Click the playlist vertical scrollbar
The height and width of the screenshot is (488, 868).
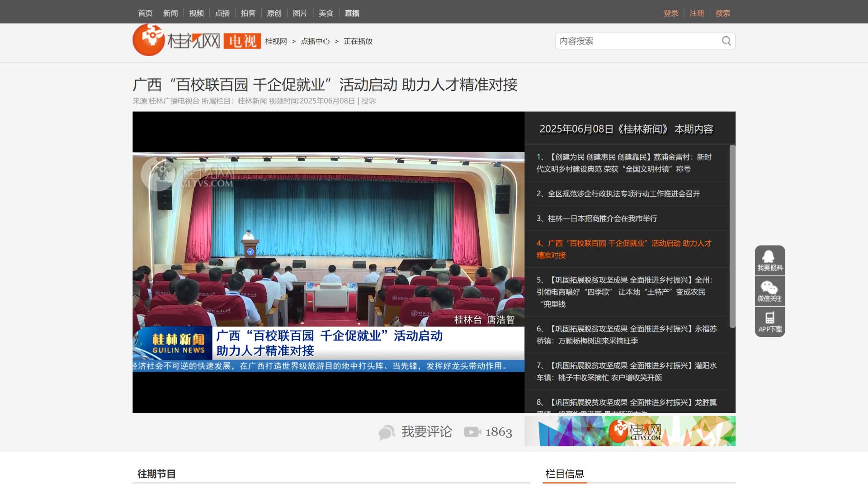732,235
